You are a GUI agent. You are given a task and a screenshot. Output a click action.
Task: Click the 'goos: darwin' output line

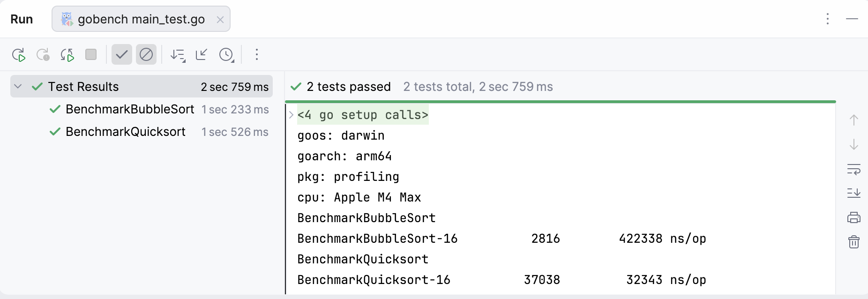point(341,135)
